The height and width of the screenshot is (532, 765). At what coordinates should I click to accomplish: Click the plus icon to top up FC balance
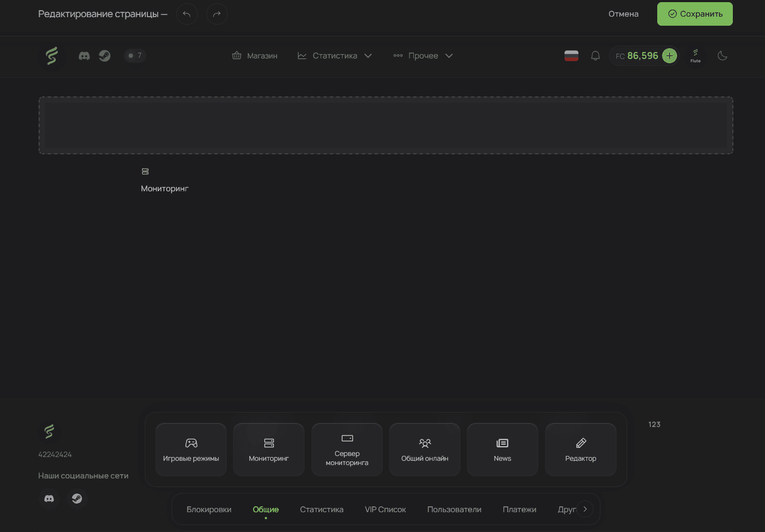pos(669,55)
